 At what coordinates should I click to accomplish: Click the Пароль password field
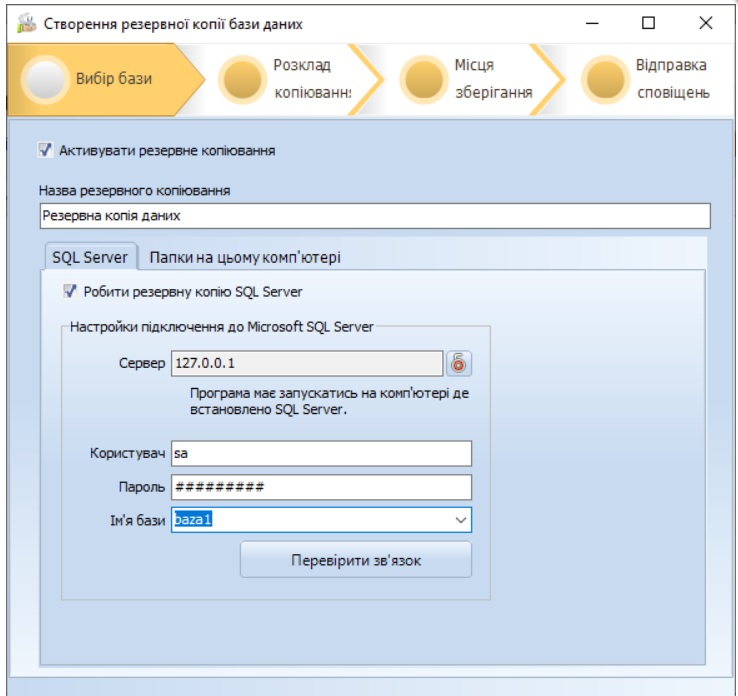coord(321,487)
